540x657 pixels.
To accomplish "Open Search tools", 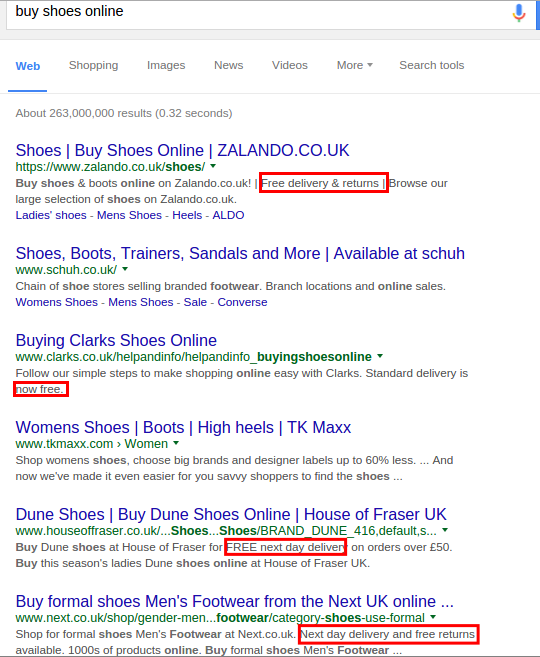I will (431, 65).
